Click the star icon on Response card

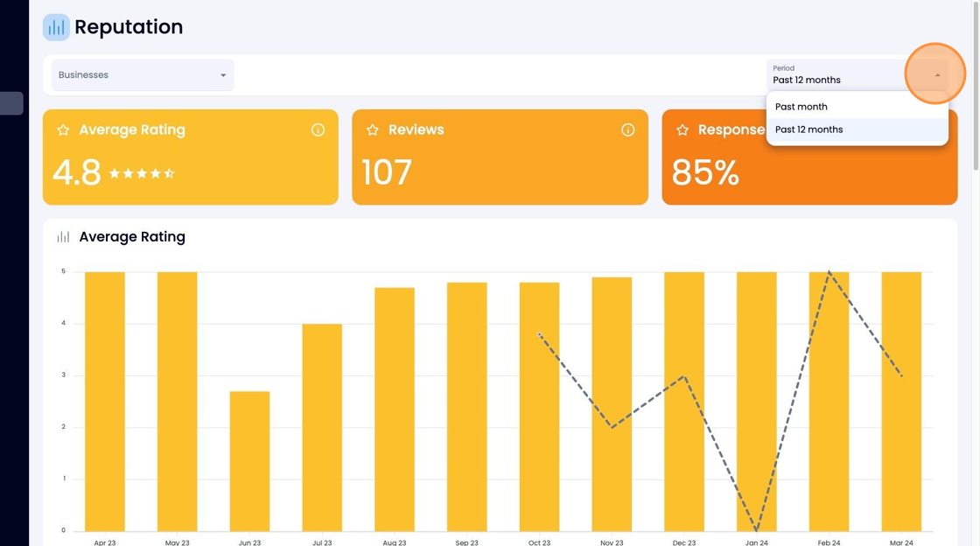coord(682,130)
